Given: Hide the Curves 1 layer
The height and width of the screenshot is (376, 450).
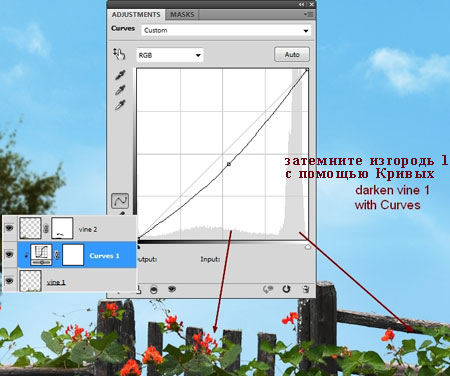Looking at the screenshot, I should click(10, 255).
